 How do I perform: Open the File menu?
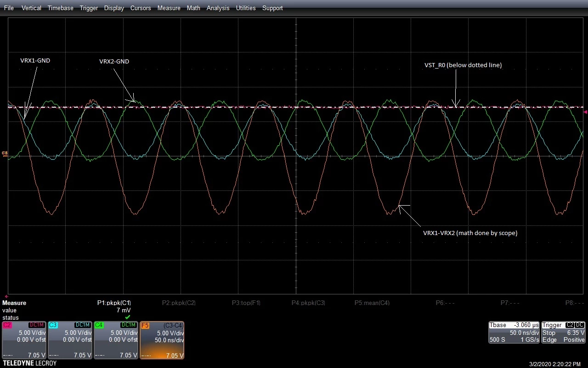tap(9, 8)
